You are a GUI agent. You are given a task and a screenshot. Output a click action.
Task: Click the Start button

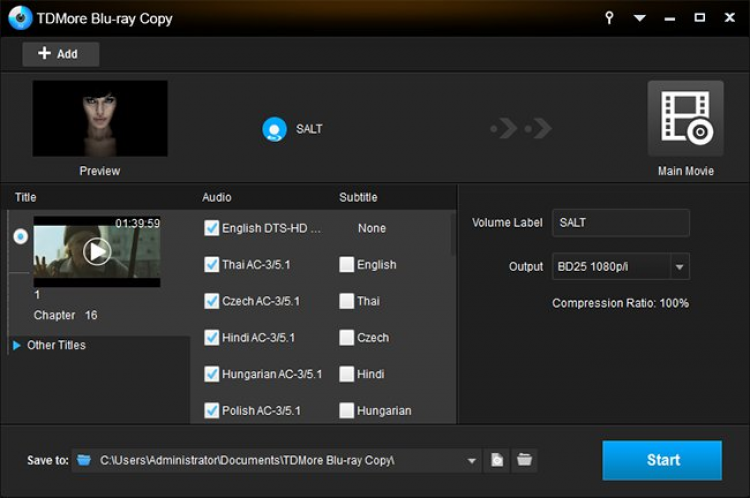662,460
